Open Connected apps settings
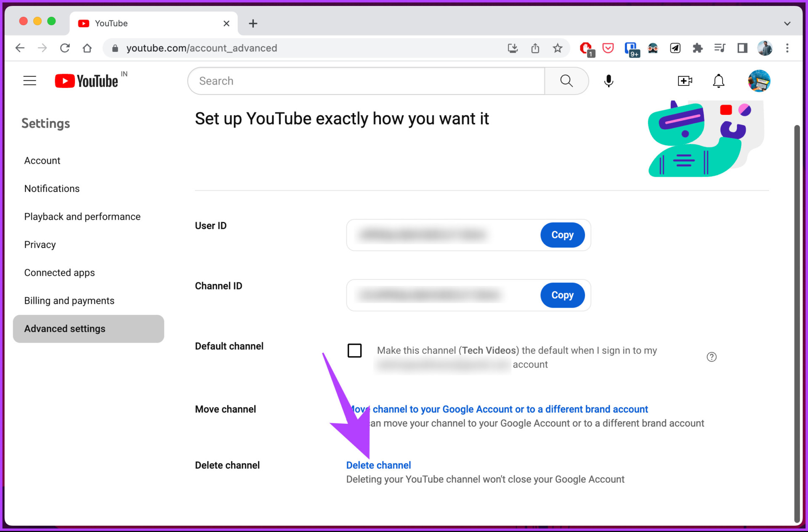The height and width of the screenshot is (532, 808). pos(59,273)
